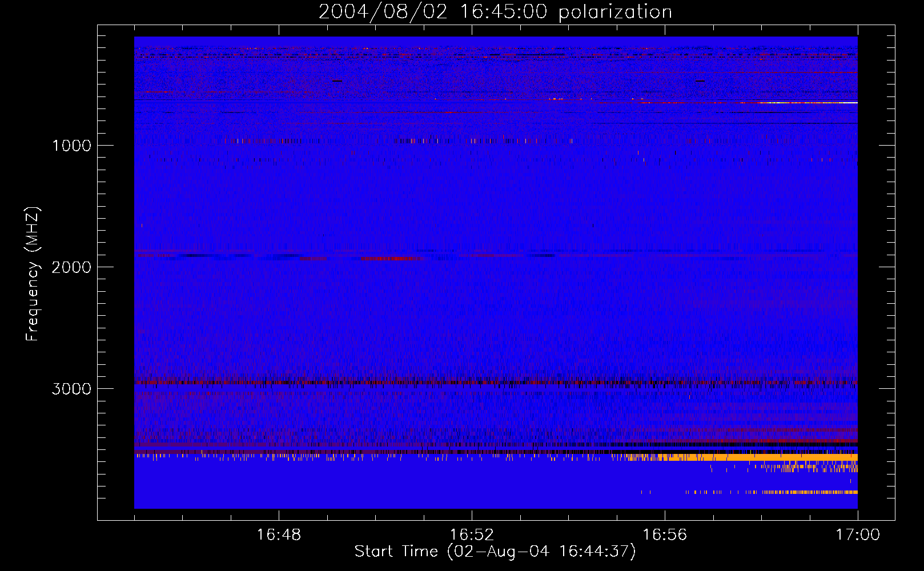Click the "Start Time (02-Aug-04 16:44:37)" label

[495, 552]
